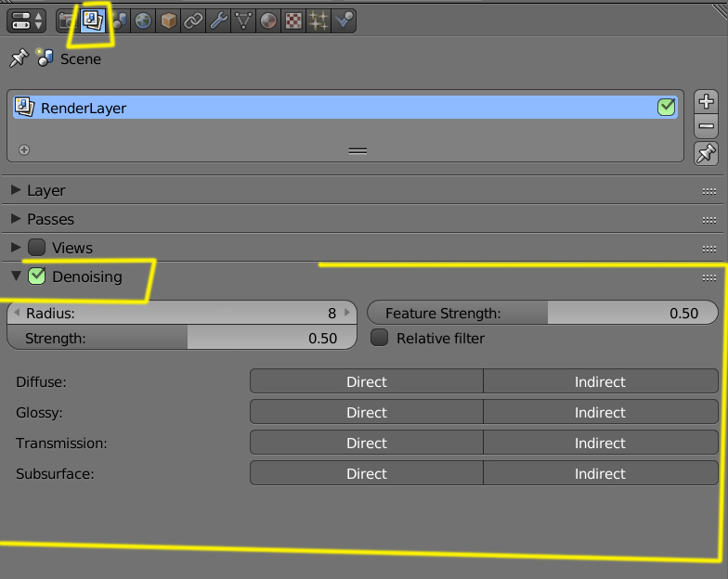Click the Scene datablock icon
Image resolution: width=728 pixels, height=579 pixels.
point(45,58)
